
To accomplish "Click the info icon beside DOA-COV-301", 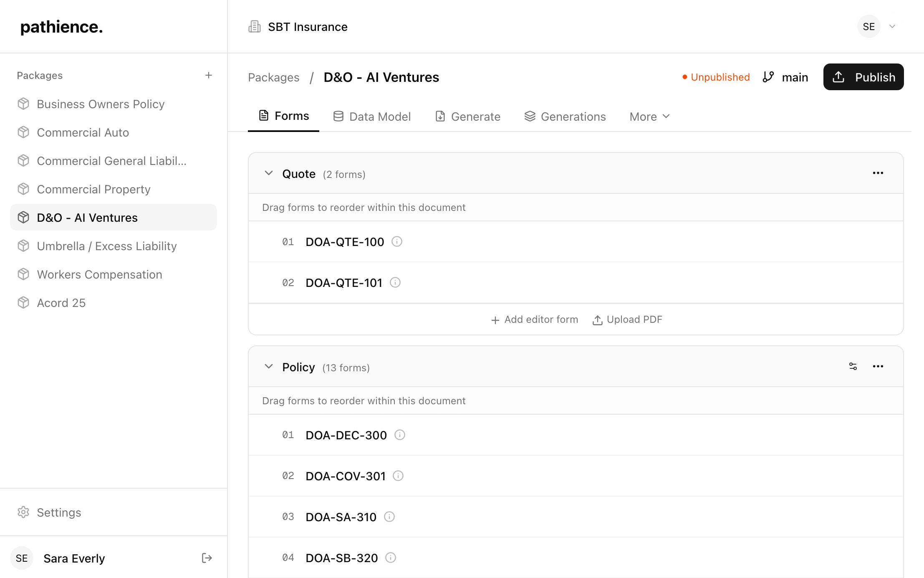I will click(398, 476).
